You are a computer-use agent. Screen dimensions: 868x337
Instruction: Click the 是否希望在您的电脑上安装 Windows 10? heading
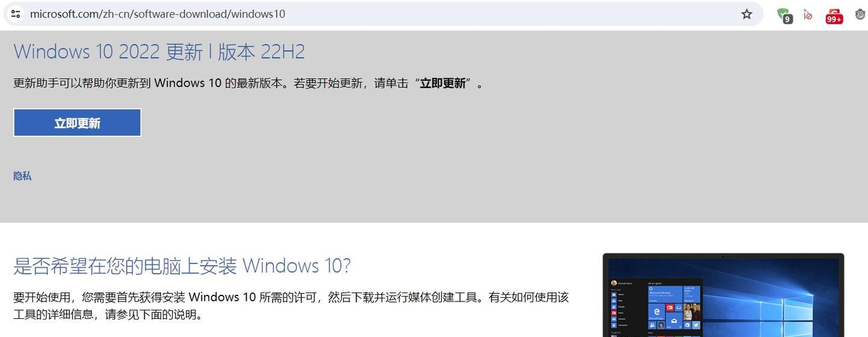tap(182, 266)
